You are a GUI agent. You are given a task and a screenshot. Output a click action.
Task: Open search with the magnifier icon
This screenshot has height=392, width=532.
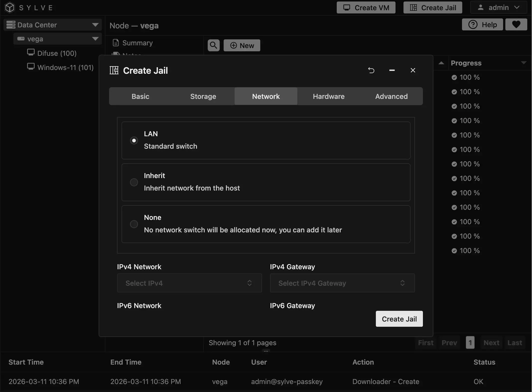(213, 45)
